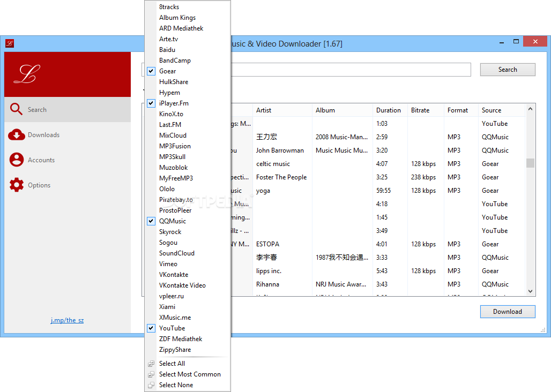Screen dimensions: 551x392
Task: Click in the search query field
Action: click(351, 70)
